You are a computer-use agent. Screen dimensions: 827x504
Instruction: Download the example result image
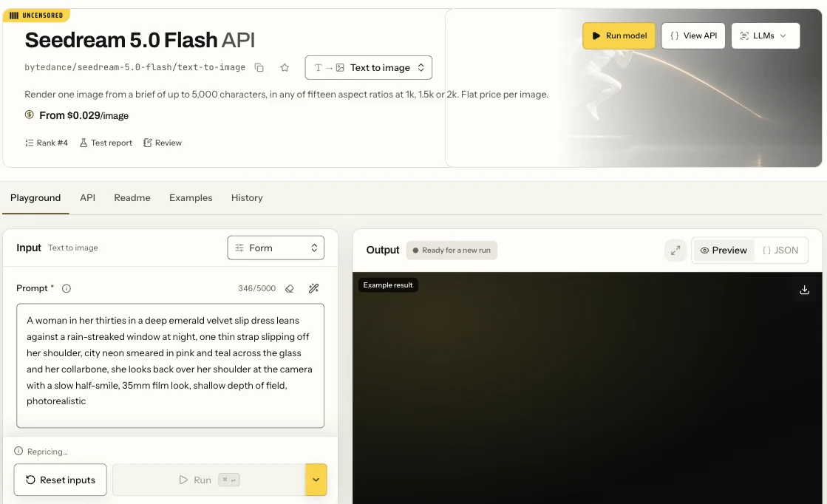[x=804, y=290]
